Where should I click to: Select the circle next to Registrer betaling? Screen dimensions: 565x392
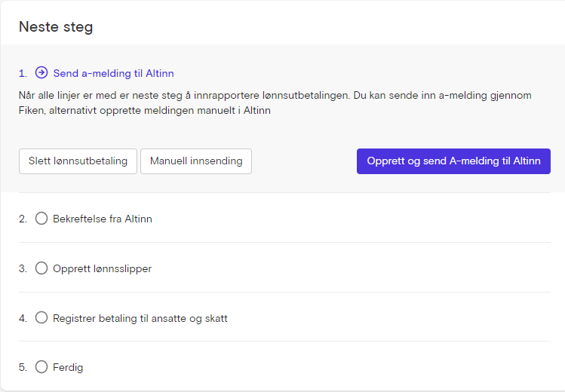pyautogui.click(x=41, y=317)
